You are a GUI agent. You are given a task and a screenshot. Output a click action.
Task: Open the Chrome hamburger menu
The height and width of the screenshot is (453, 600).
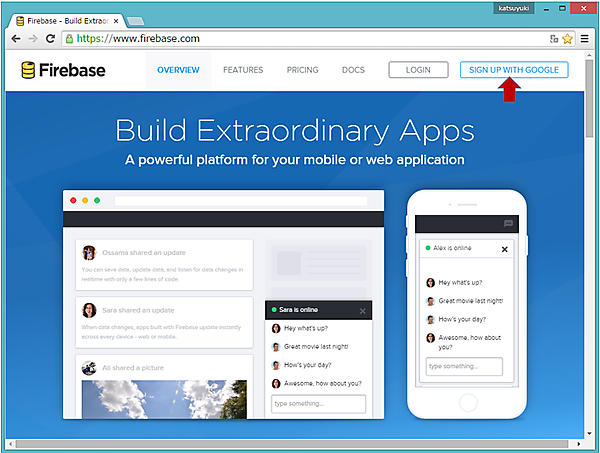585,39
